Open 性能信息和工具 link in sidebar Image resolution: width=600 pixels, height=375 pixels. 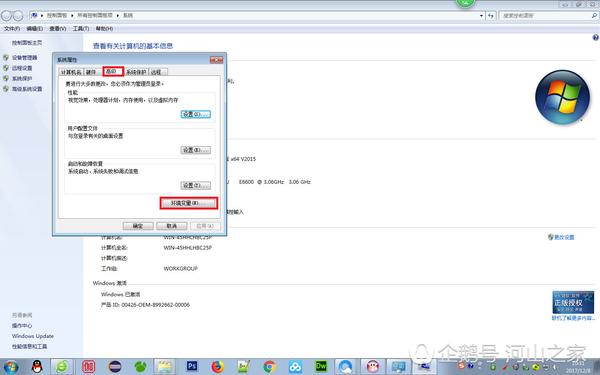[29, 346]
